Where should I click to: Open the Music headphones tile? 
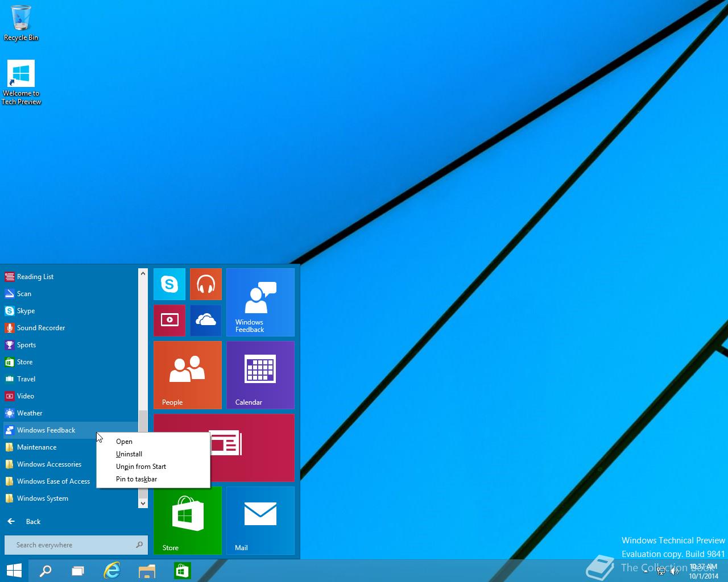point(206,284)
